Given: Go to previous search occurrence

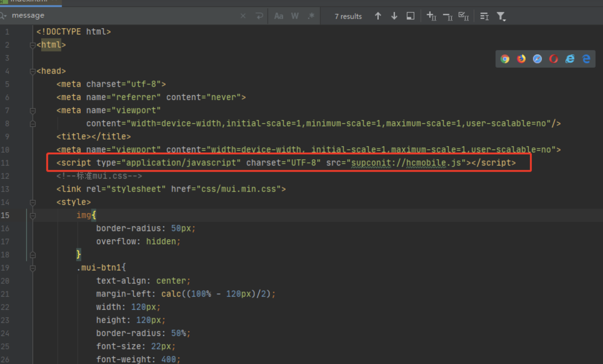Looking at the screenshot, I should [378, 16].
